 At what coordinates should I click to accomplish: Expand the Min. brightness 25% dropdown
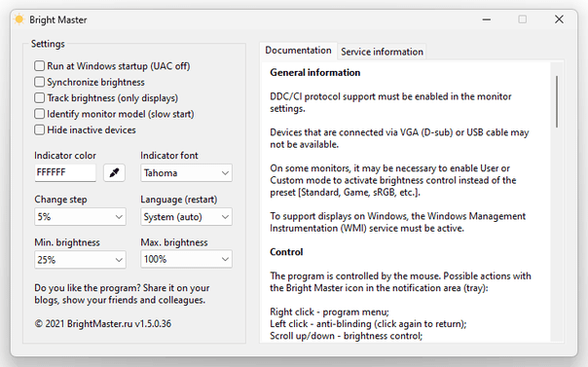[80, 259]
